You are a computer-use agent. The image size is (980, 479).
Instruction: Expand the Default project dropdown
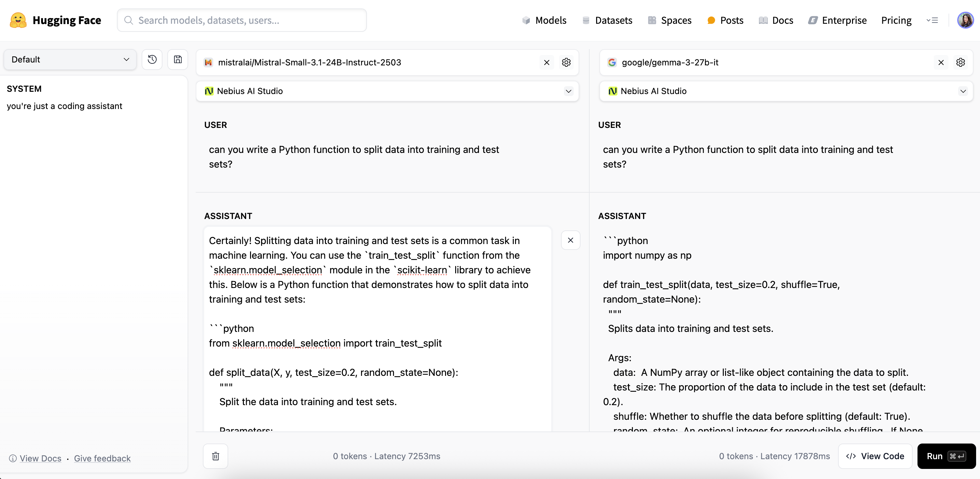pyautogui.click(x=70, y=59)
